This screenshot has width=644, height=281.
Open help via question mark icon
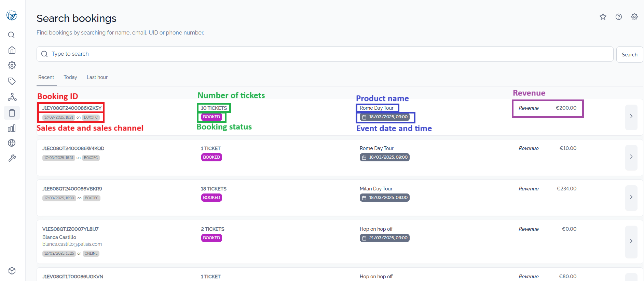pos(619,17)
